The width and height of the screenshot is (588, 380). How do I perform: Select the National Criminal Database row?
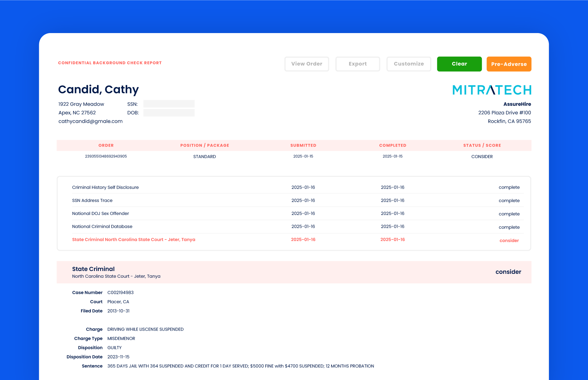point(102,226)
